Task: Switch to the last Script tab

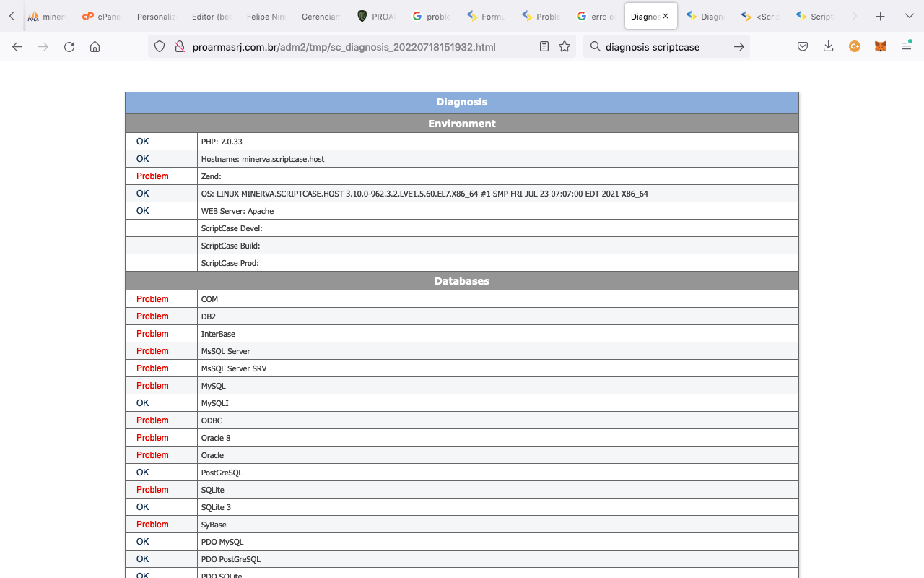Action: 816,16
